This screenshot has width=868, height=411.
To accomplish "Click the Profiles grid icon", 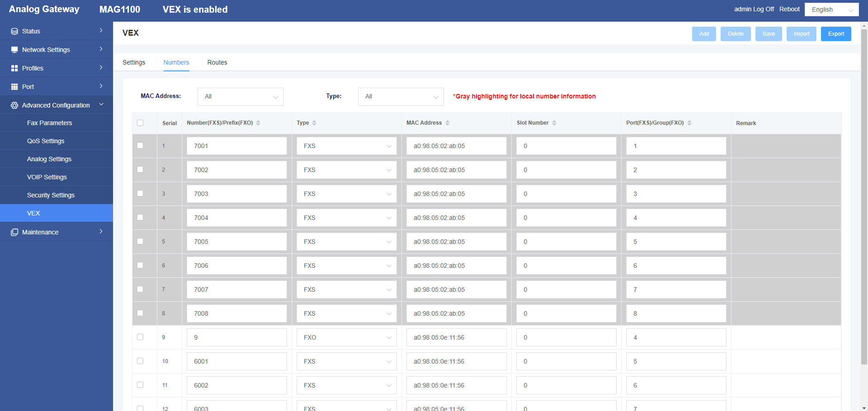I will (x=14, y=68).
